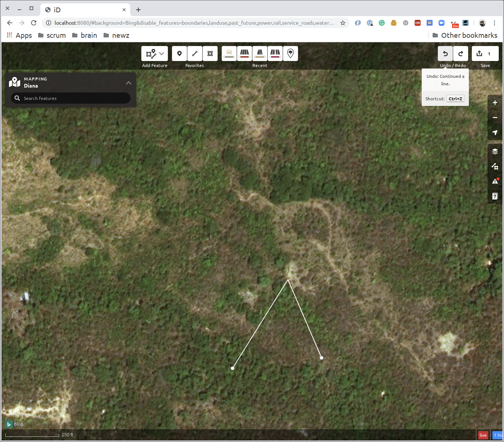
Task: Open the scrum bookmarks folder
Action: pos(52,35)
